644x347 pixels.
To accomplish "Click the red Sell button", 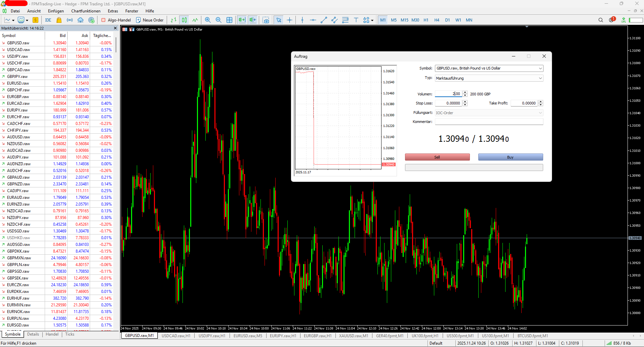I will [437, 157].
